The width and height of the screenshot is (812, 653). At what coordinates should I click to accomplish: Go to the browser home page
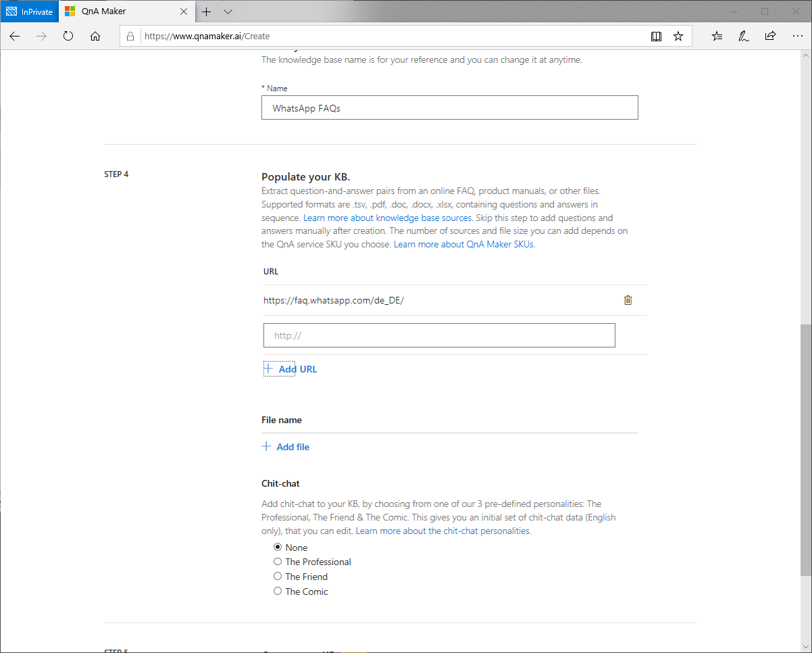click(x=95, y=37)
